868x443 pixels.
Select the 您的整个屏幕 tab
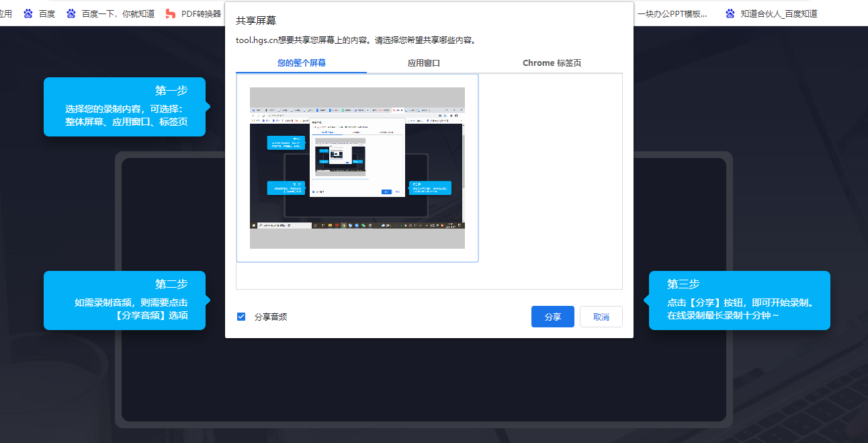click(x=302, y=63)
